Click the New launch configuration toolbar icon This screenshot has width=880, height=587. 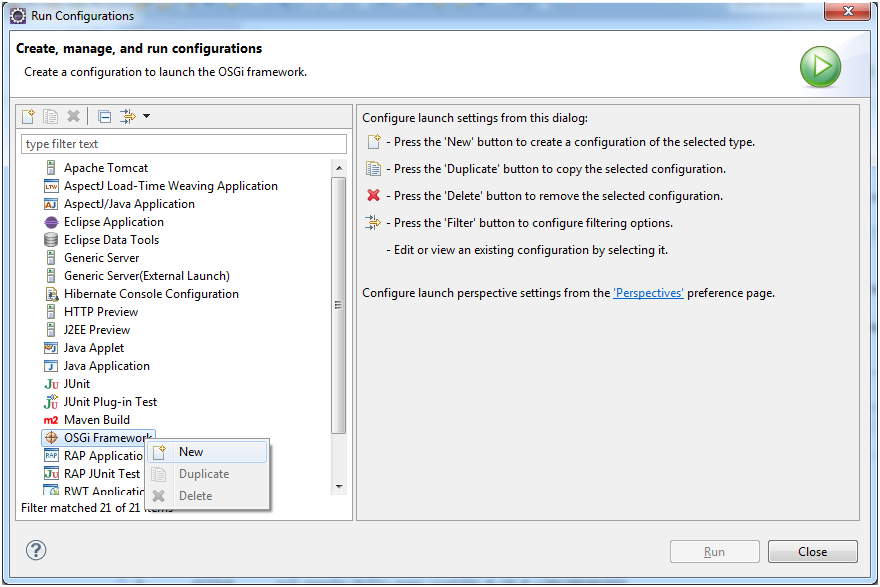click(x=28, y=116)
